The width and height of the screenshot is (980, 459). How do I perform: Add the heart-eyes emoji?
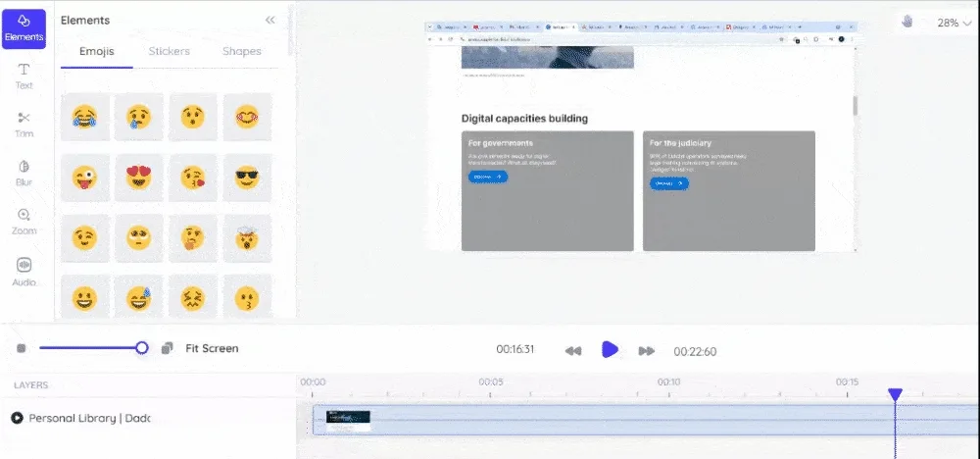(x=139, y=178)
